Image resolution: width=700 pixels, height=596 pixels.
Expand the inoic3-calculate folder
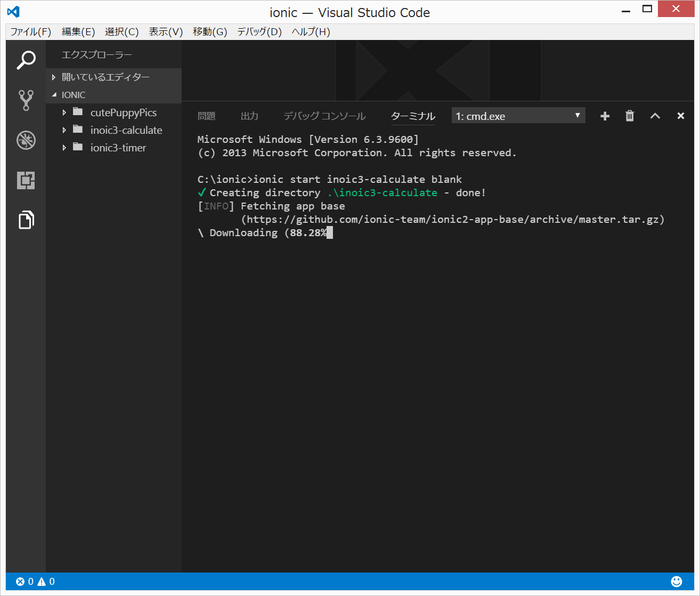(x=64, y=130)
